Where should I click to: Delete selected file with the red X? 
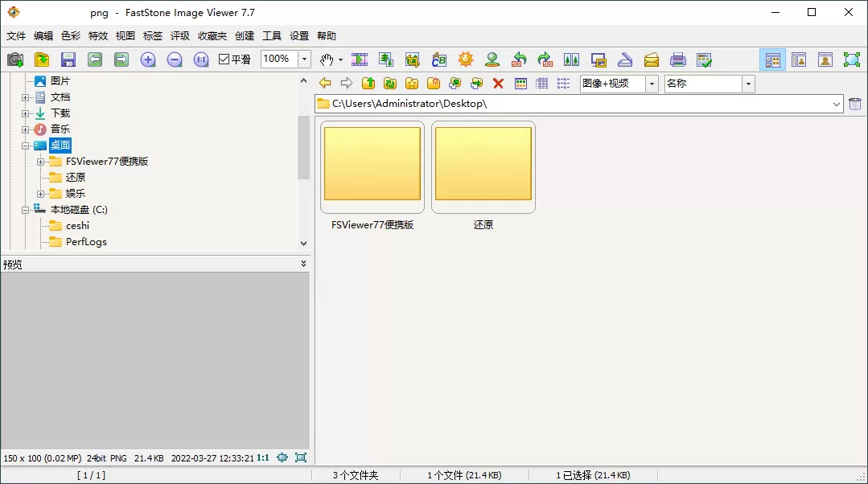click(x=498, y=83)
